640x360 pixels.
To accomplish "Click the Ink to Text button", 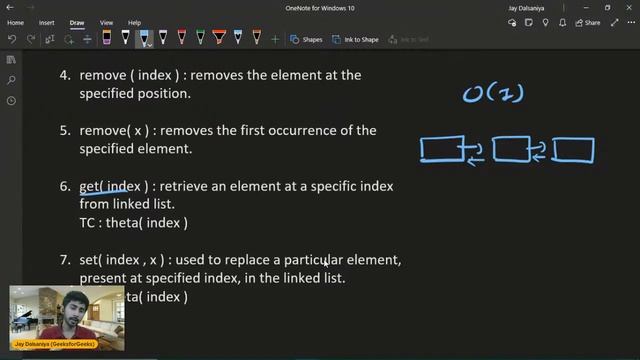I will tap(409, 40).
